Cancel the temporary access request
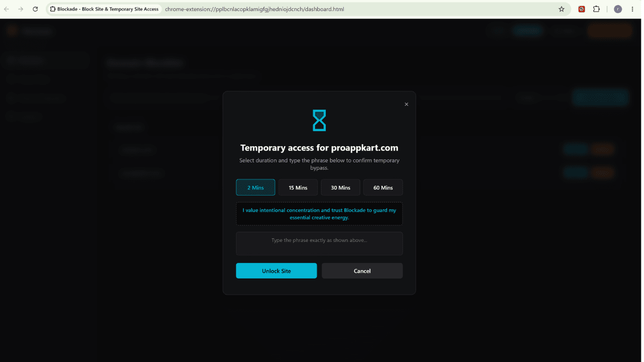Image resolution: width=644 pixels, height=362 pixels. (x=362, y=271)
